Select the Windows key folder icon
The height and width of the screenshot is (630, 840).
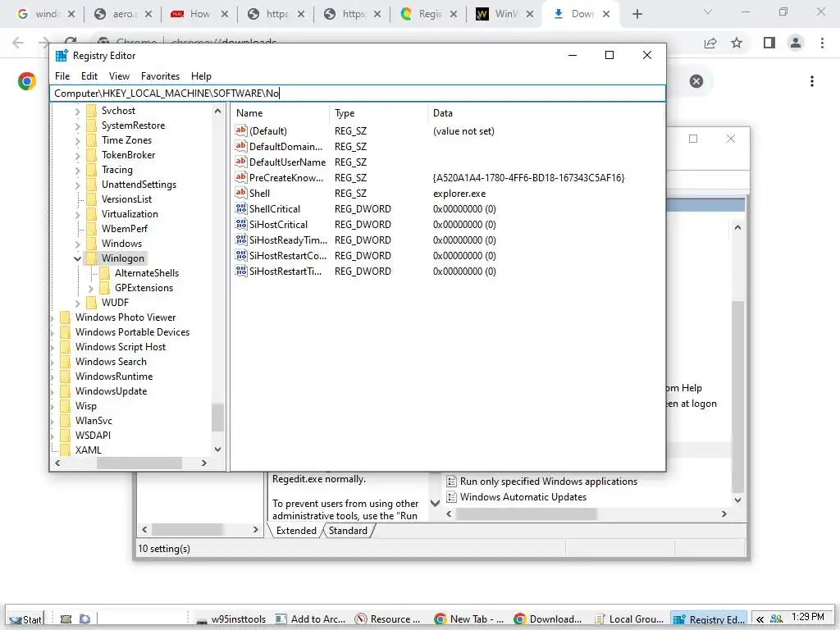click(x=92, y=244)
